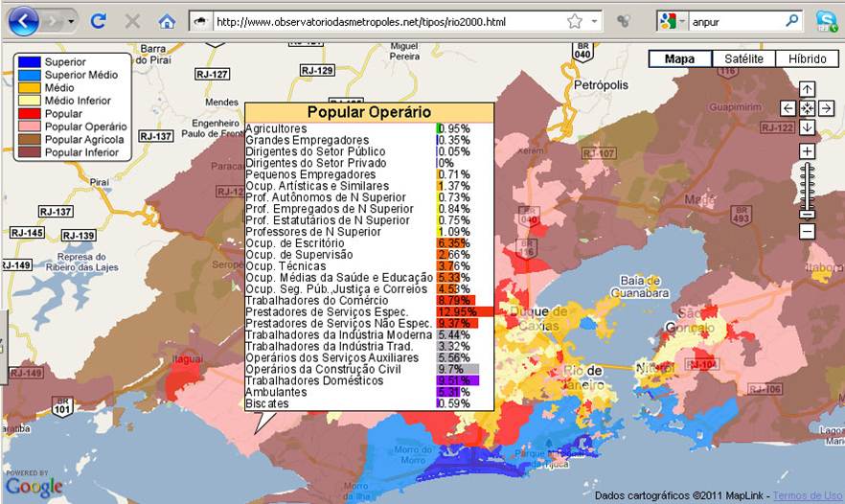Run the search with magnifier icon
The image size is (845, 504).
[791, 22]
